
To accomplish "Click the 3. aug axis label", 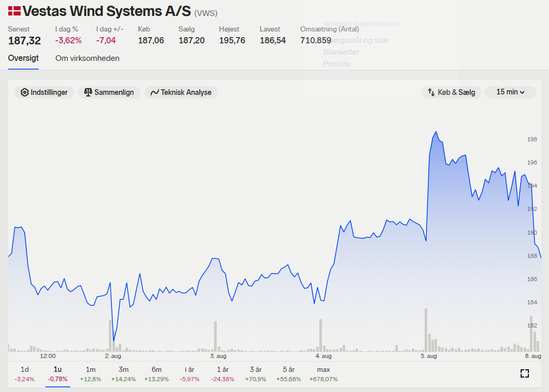I will (x=218, y=356).
